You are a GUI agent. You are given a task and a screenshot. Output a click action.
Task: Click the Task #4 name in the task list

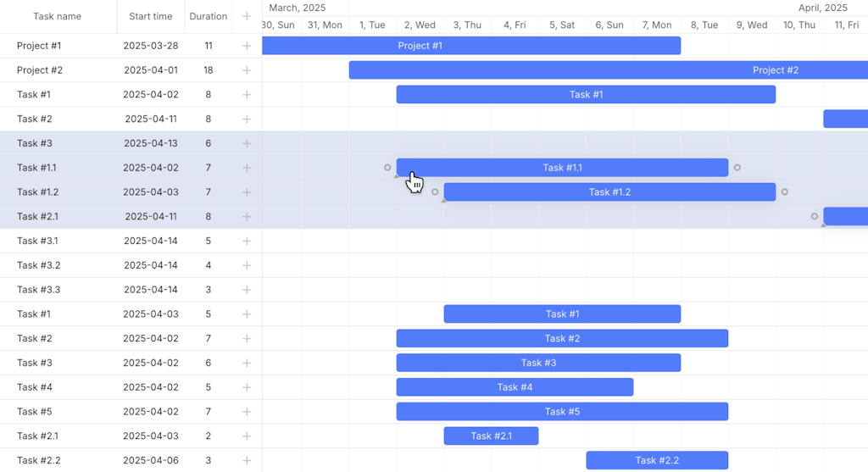coord(34,386)
